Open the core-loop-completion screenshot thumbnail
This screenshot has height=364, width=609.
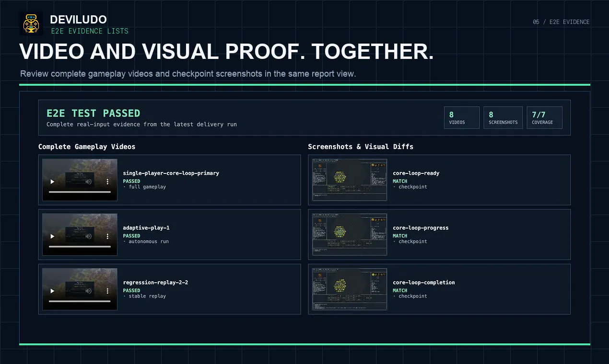350,289
